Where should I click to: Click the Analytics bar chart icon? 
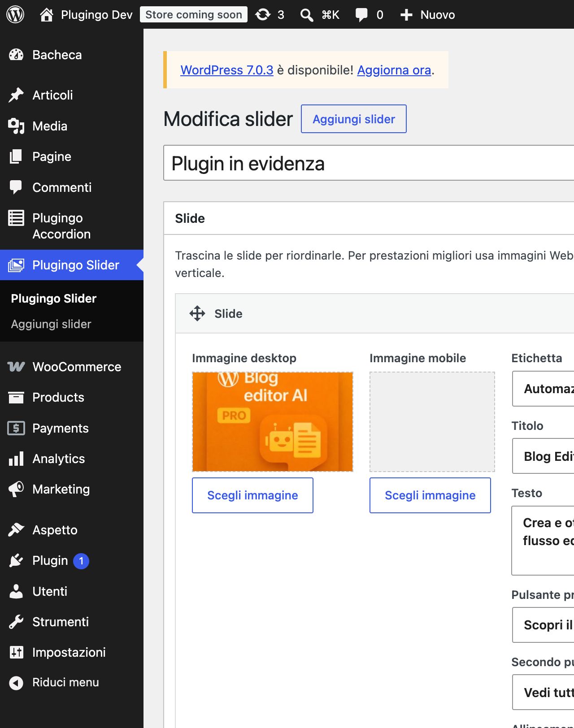(16, 459)
